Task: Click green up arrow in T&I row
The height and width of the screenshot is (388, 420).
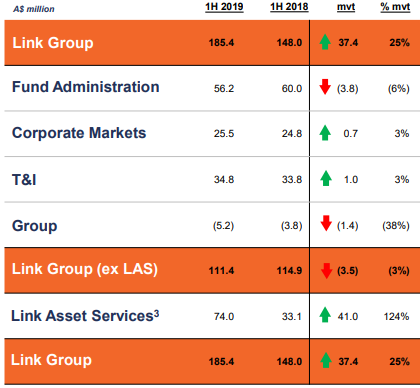Action: [326, 178]
